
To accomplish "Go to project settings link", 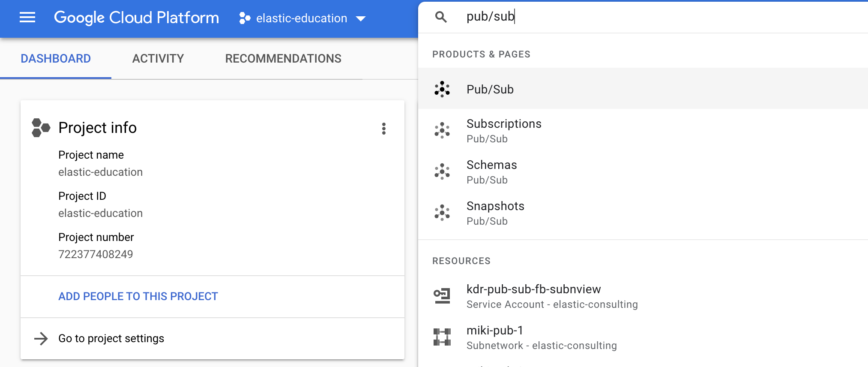I will [111, 338].
